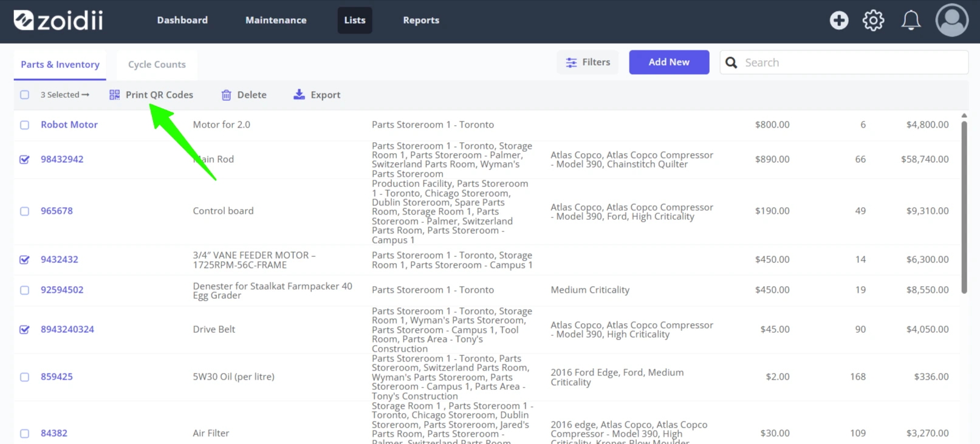Uncheck the 9432432 row checkbox
This screenshot has width=980, height=444.
24,260
